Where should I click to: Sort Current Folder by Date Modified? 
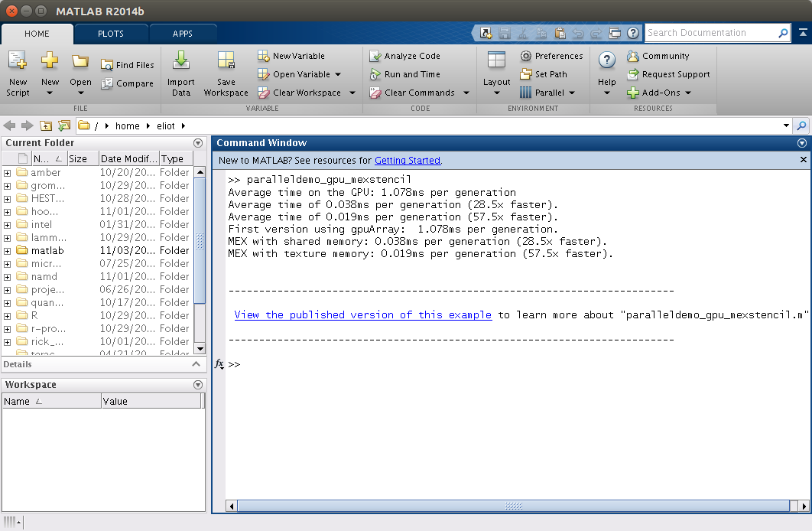128,158
